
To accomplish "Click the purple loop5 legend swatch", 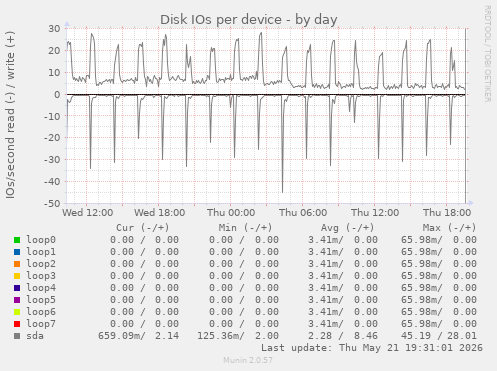I will 17,300.
